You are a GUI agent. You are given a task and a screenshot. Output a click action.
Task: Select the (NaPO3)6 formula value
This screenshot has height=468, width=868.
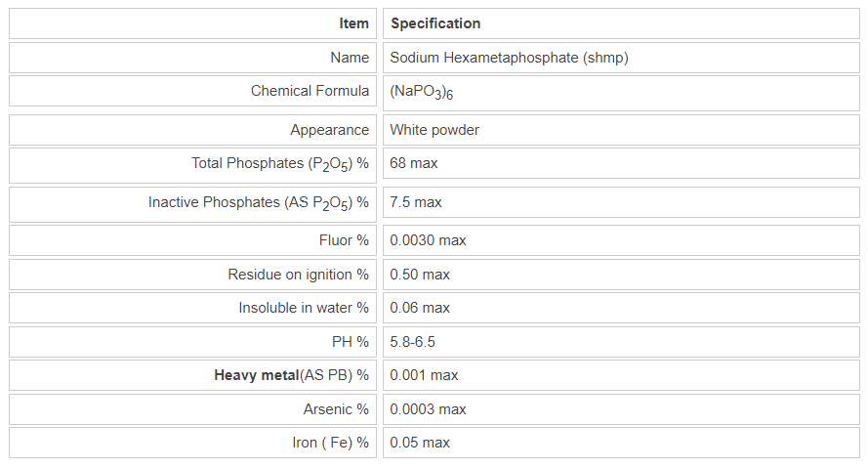point(419,92)
